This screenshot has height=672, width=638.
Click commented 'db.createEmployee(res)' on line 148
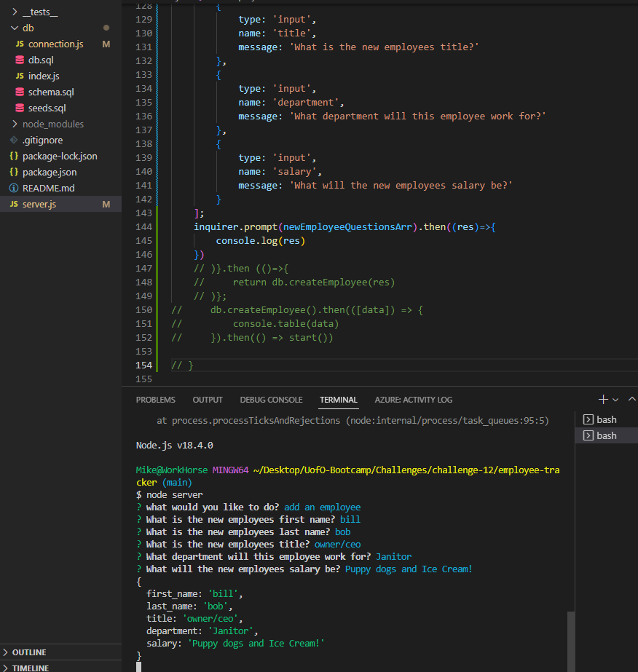point(333,282)
